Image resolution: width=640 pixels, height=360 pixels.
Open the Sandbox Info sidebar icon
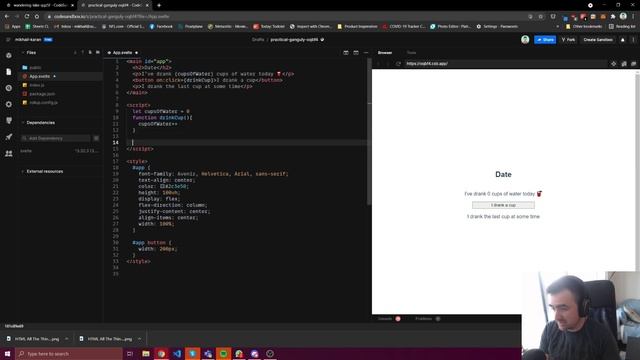pyautogui.click(x=9, y=55)
